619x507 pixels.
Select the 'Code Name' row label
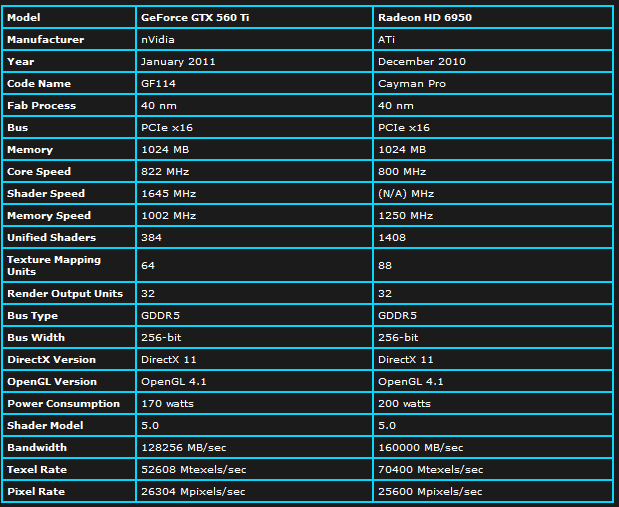coord(39,84)
